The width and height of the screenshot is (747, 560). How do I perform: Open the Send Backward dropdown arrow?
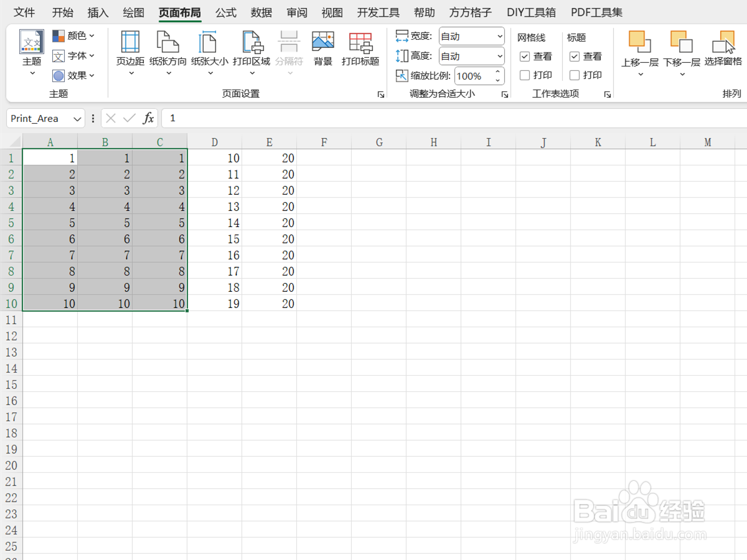point(682,75)
